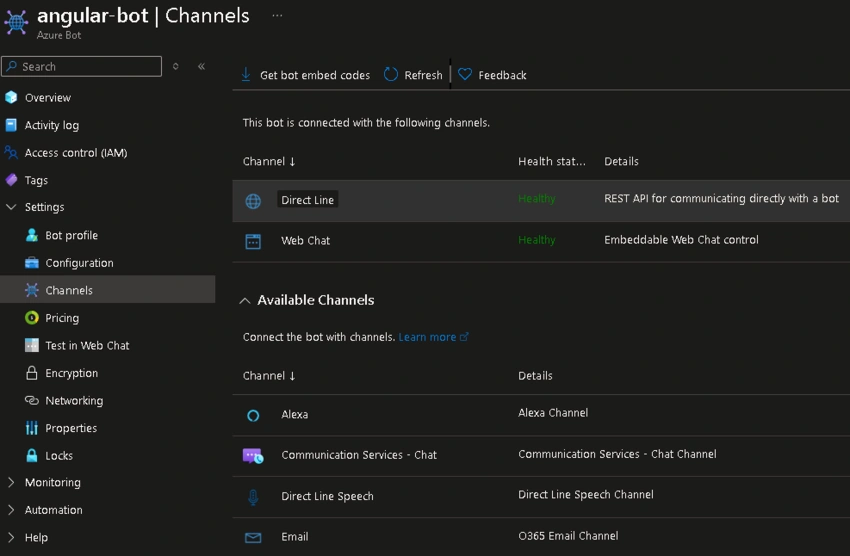Select Encryption in the sidebar

coord(72,373)
